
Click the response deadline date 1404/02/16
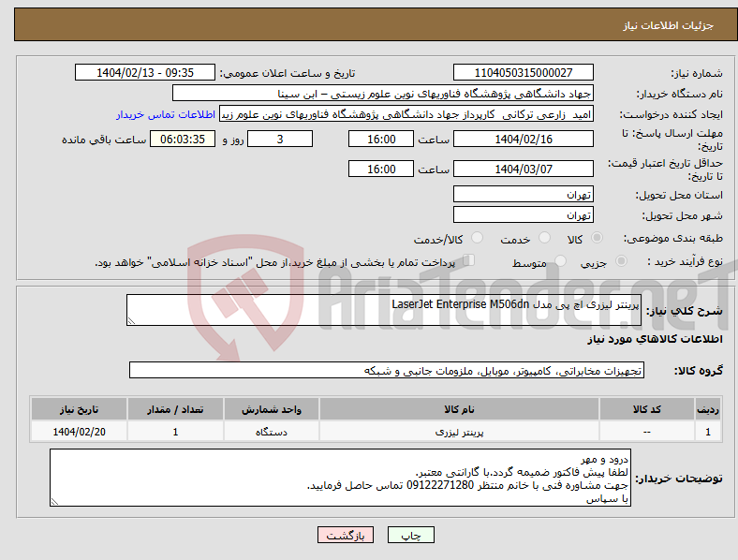click(523, 140)
